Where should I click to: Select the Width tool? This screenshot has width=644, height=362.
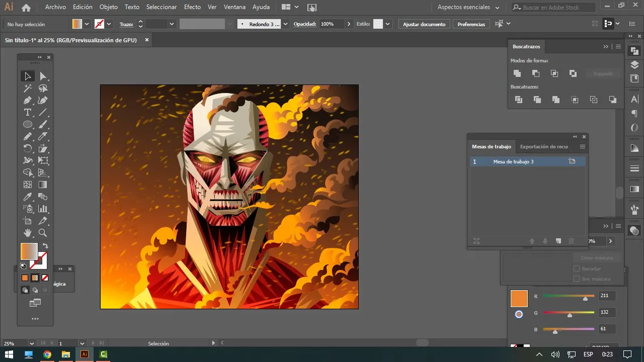(28, 161)
